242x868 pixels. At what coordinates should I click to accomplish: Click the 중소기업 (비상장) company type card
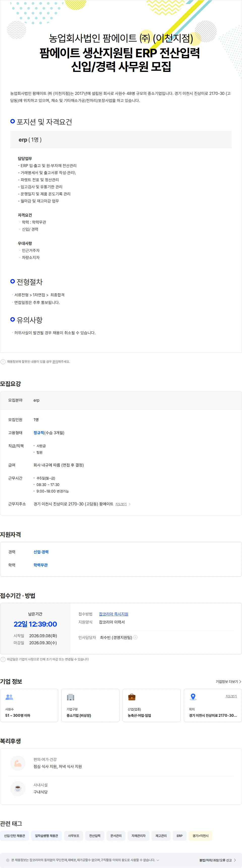point(90,705)
